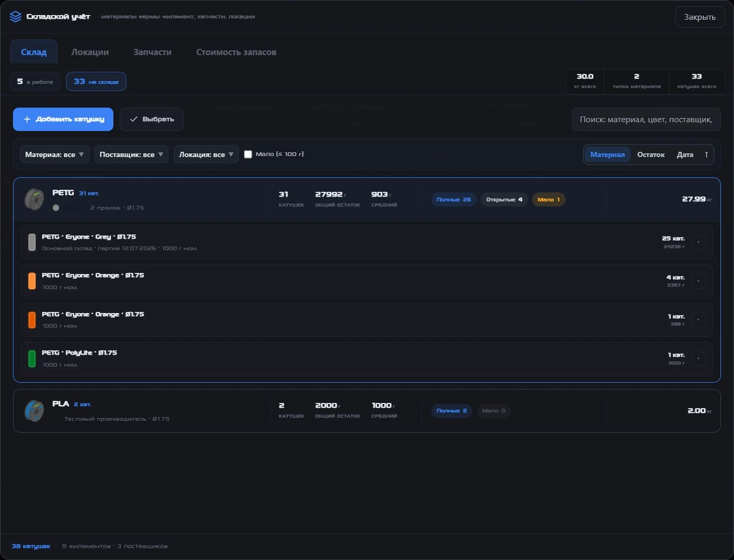The height and width of the screenshot is (560, 734).
Task: Show the 5 в работе filter
Action: [x=35, y=82]
